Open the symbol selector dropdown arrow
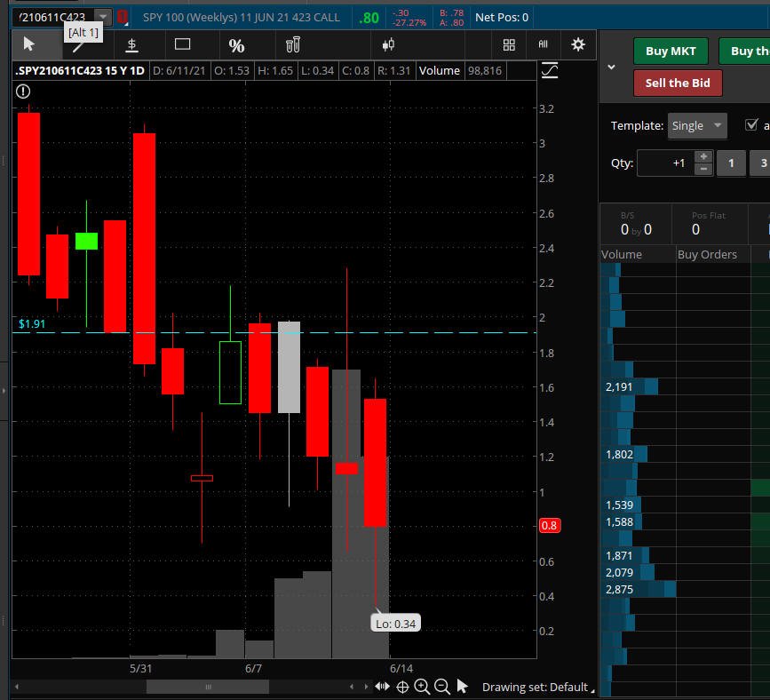770x700 pixels. click(103, 17)
